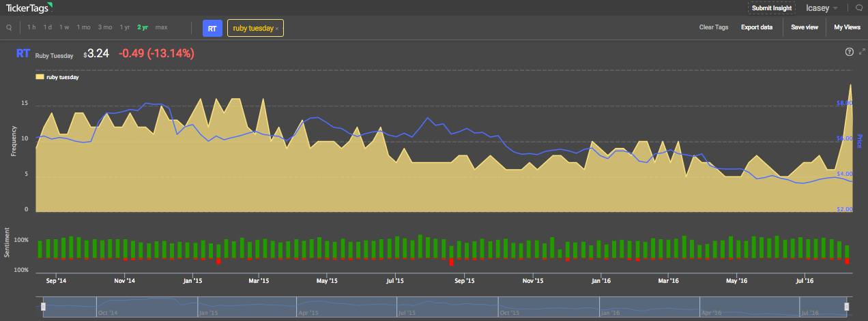
Task: Select the 1 w time range
Action: click(64, 27)
